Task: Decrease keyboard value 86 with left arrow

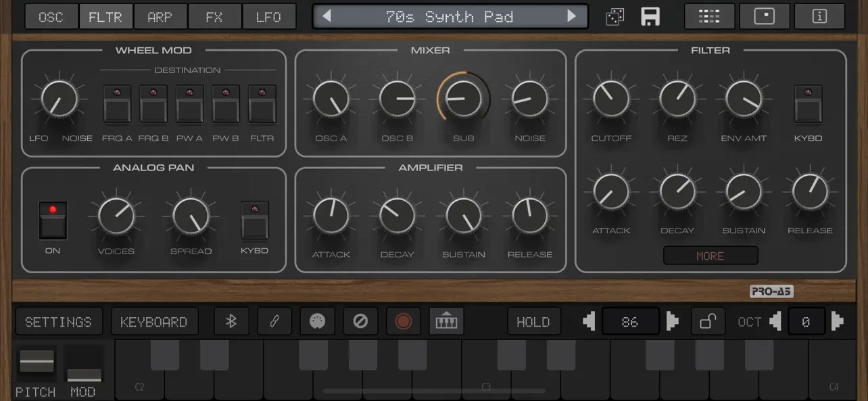Action: click(x=589, y=321)
